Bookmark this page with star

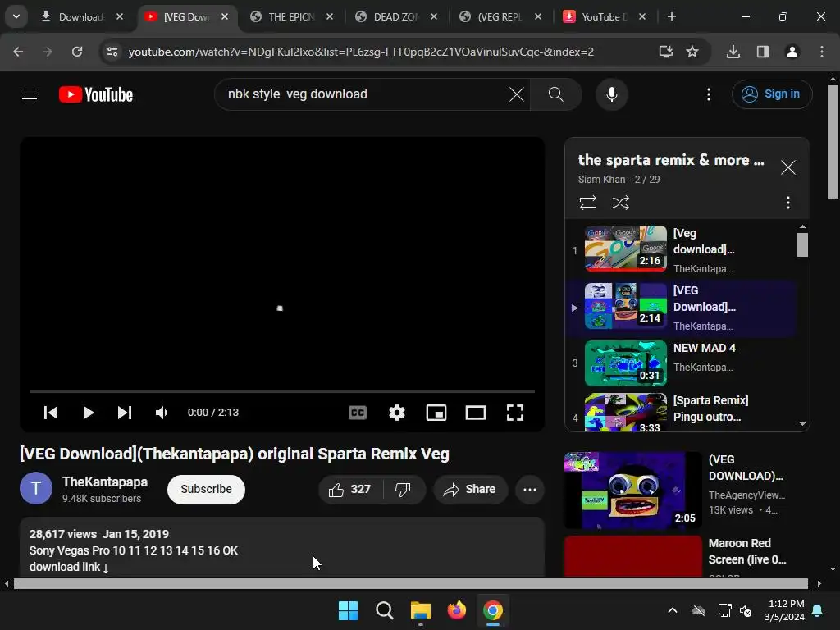[692, 52]
